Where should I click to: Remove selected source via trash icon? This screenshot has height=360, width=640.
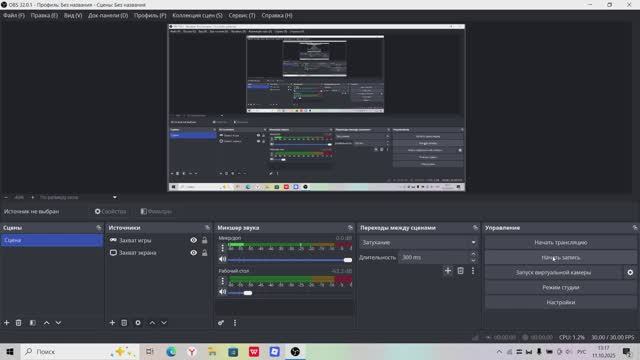124,322
